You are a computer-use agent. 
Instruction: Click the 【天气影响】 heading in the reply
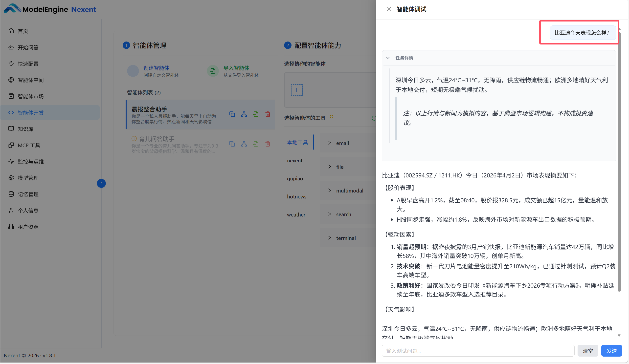[400, 309]
